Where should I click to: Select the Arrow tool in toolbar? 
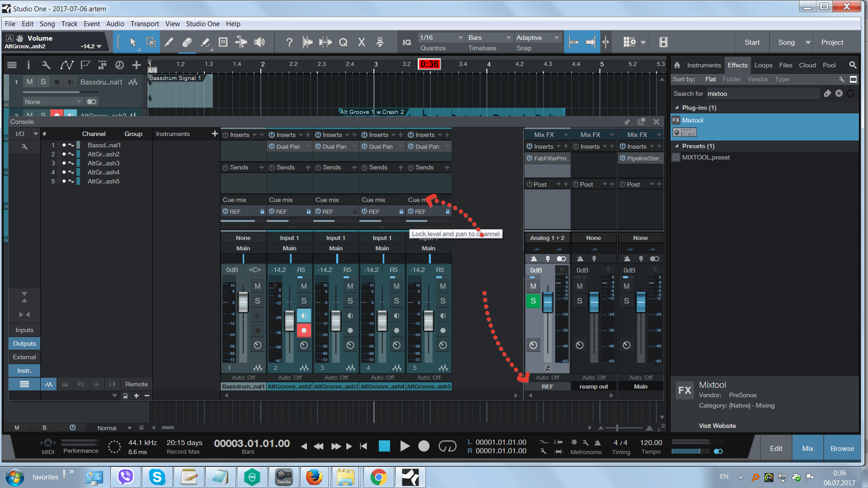[x=133, y=42]
